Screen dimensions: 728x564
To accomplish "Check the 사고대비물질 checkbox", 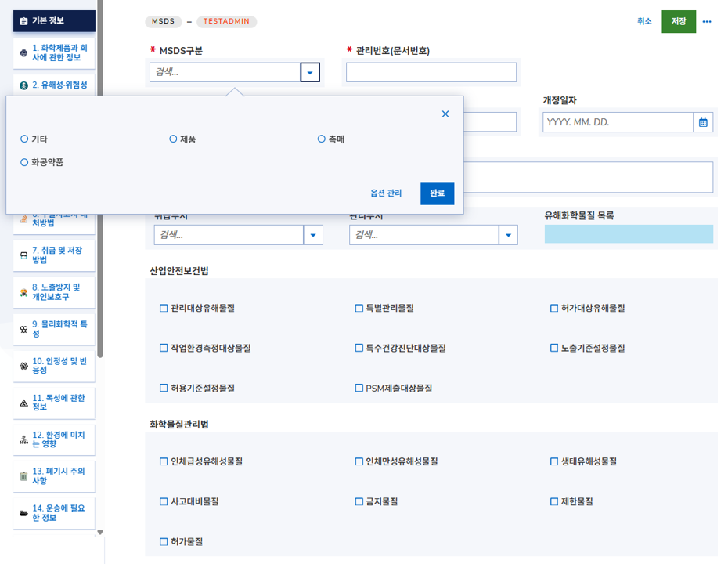I will pyautogui.click(x=164, y=502).
